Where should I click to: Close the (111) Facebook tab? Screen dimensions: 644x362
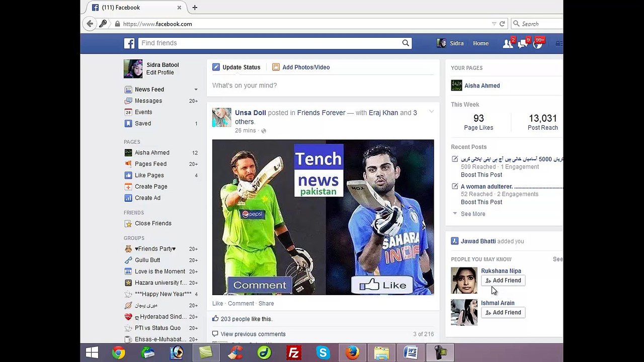[x=179, y=8]
